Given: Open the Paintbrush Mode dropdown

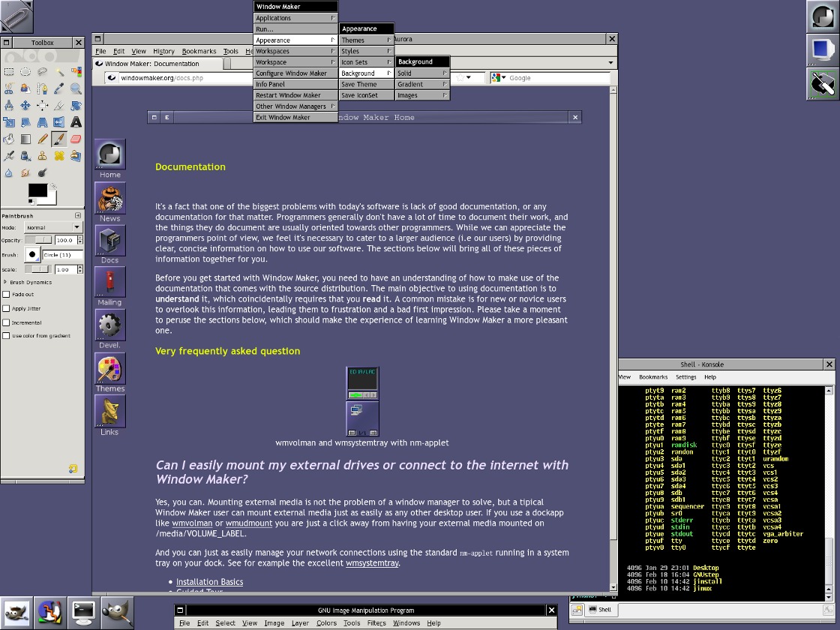Looking at the screenshot, I should tap(53, 228).
